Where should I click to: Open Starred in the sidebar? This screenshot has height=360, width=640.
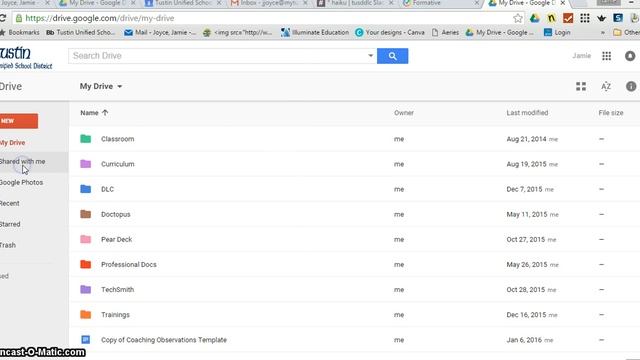click(x=10, y=224)
